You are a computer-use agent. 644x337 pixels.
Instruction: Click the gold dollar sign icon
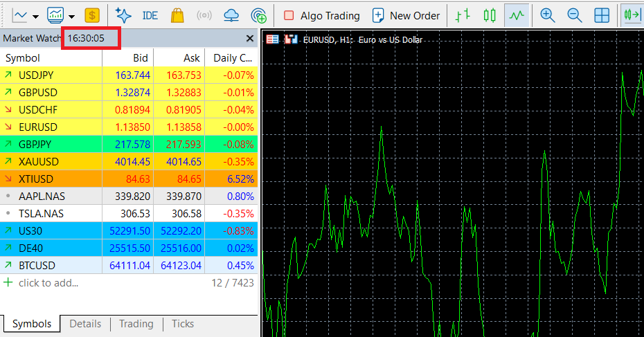click(92, 16)
